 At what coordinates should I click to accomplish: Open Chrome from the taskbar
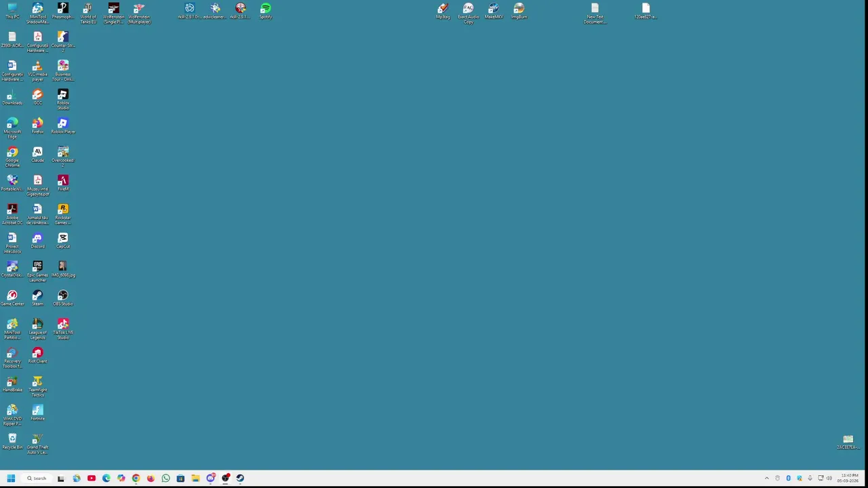[136, 479]
